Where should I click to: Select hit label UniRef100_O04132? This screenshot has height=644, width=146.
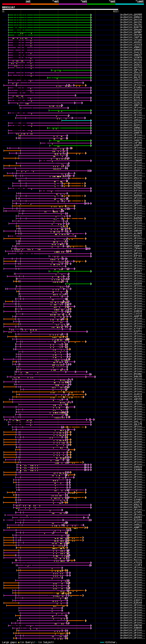click(x=131, y=52)
